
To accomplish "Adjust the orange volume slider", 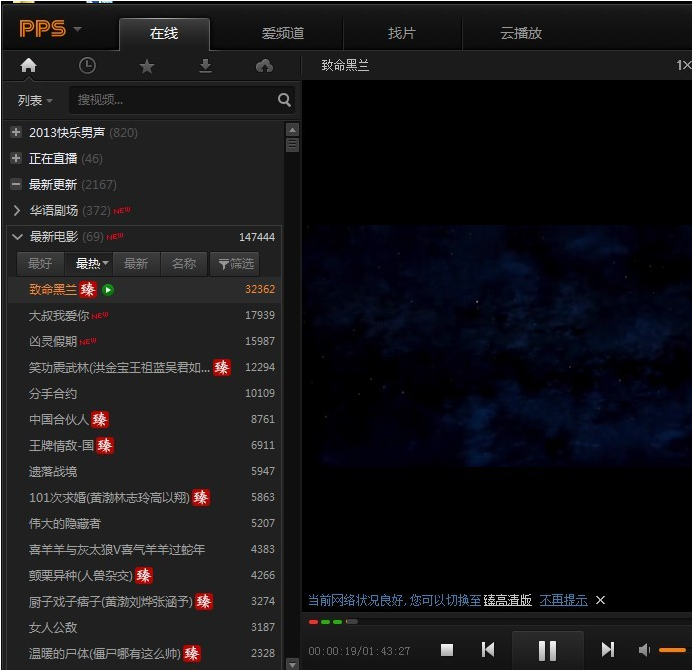I will click(x=673, y=650).
